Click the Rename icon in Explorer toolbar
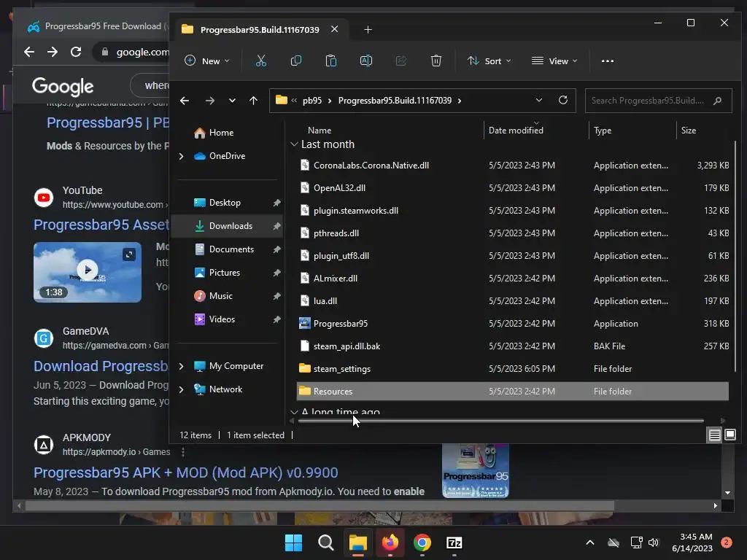This screenshot has height=560, width=747. [x=366, y=61]
